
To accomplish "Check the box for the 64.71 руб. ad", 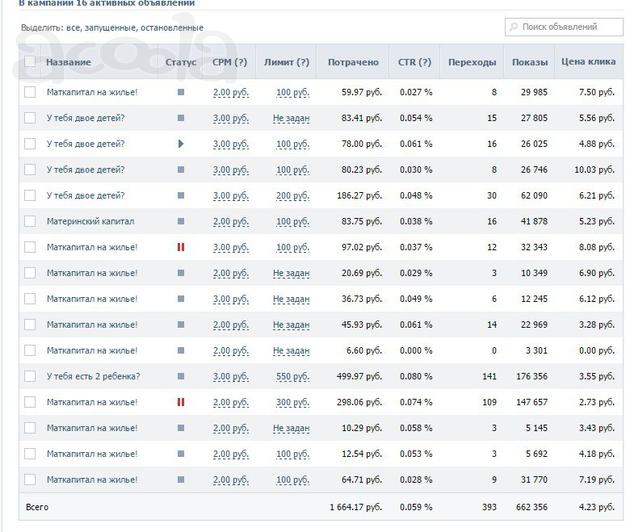I will point(30,479).
